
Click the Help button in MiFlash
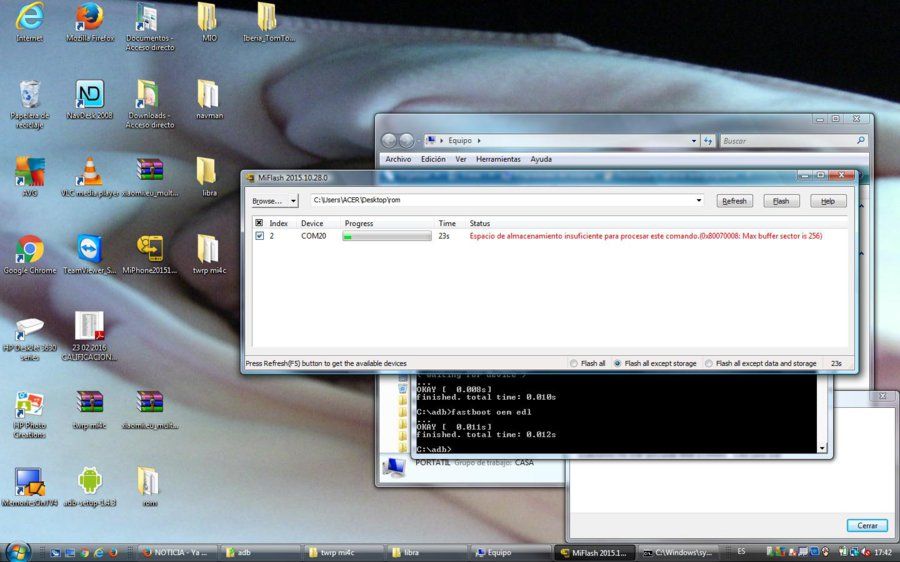click(x=828, y=201)
